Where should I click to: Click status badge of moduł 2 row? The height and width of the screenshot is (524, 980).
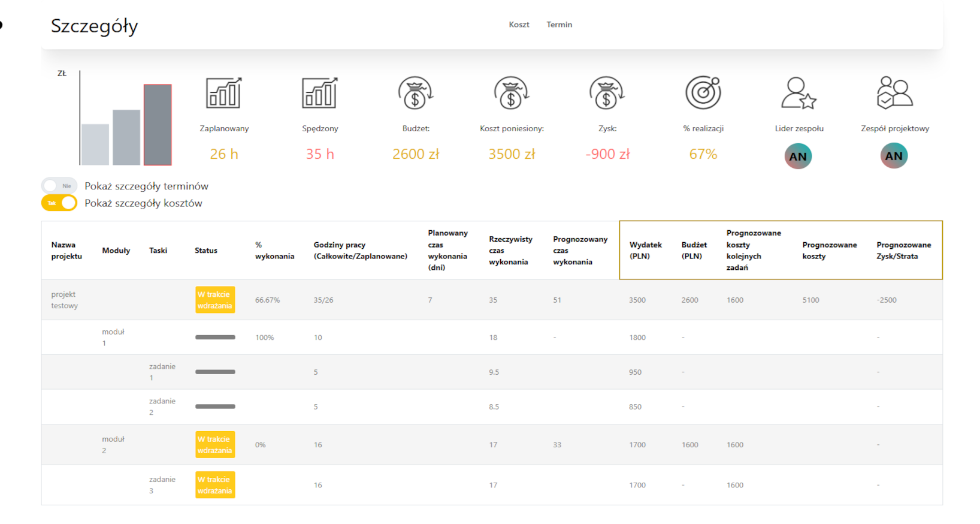(x=215, y=445)
